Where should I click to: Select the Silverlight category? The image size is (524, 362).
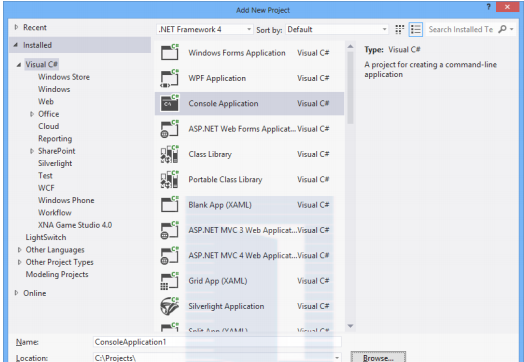[x=55, y=163]
